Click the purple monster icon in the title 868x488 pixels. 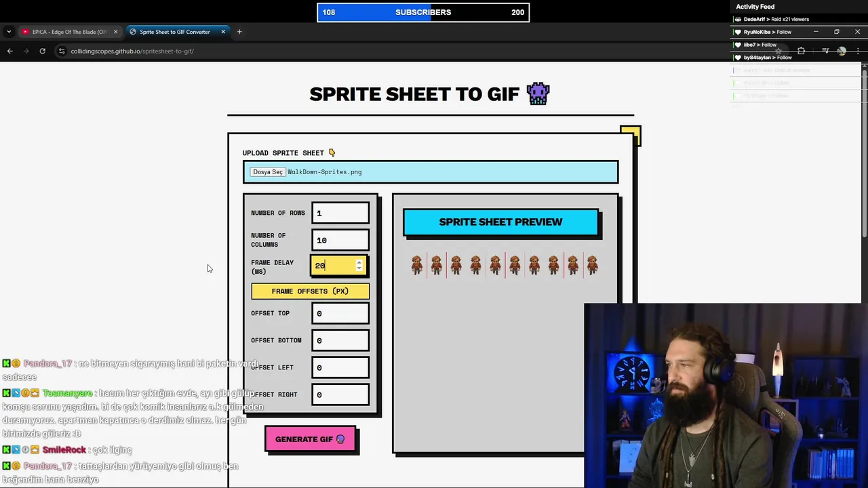538,94
